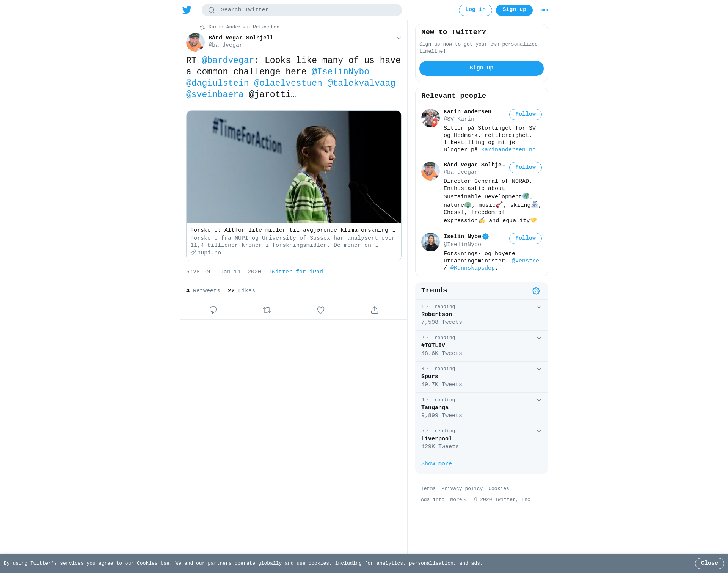Open Trends settings gear icon

click(536, 291)
